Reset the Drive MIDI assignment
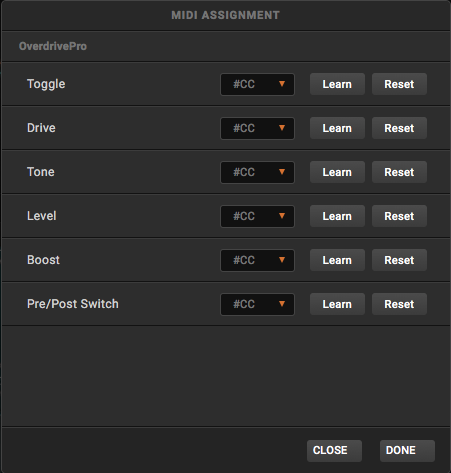Viewport: 451px width, 473px height. coord(399,128)
